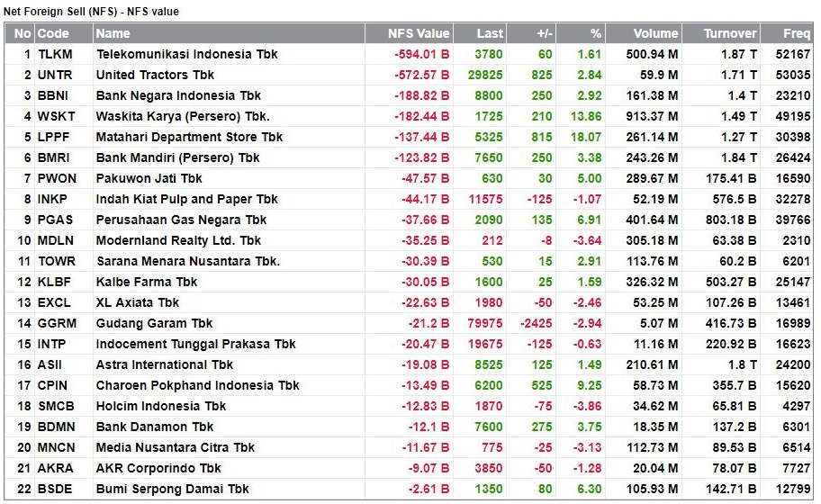Click the 18.07 percent change cell
This screenshot has height=504, width=821.
click(x=586, y=137)
